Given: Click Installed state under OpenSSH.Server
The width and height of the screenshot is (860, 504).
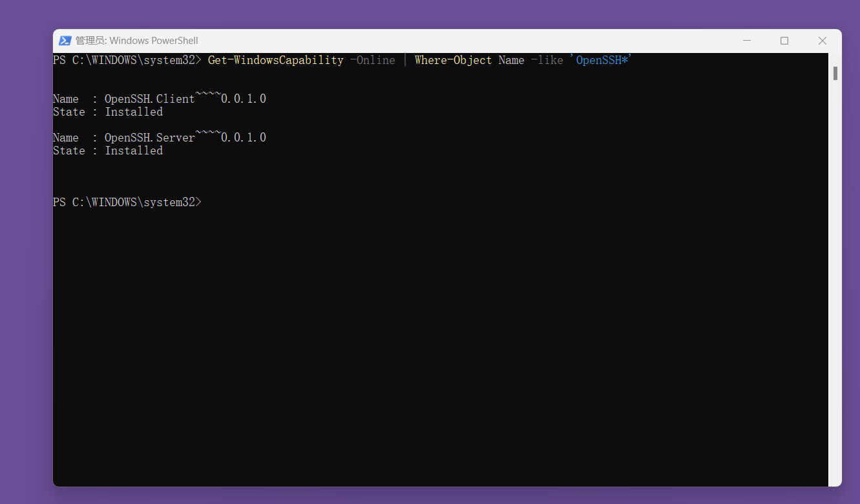Looking at the screenshot, I should tap(134, 151).
